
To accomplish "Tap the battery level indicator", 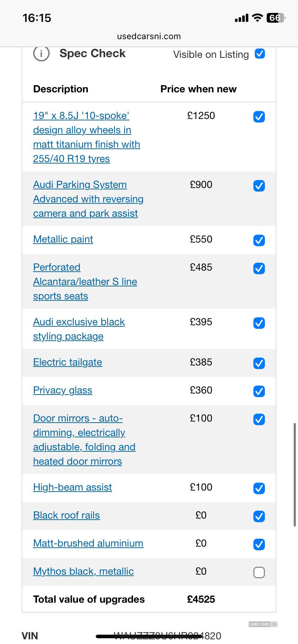I will pyautogui.click(x=275, y=18).
